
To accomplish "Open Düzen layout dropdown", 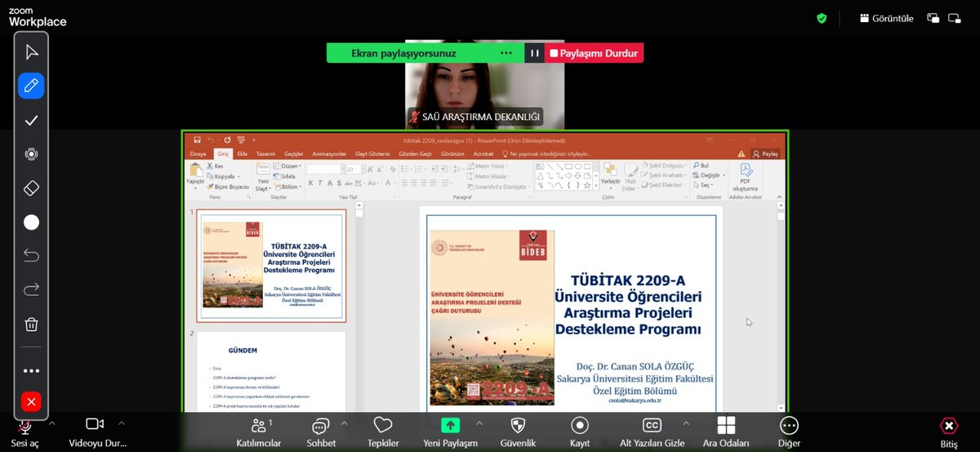I will pyautogui.click(x=288, y=166).
